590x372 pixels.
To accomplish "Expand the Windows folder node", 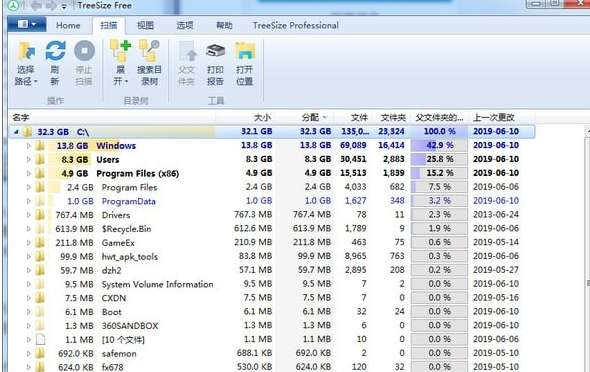I will (29, 146).
